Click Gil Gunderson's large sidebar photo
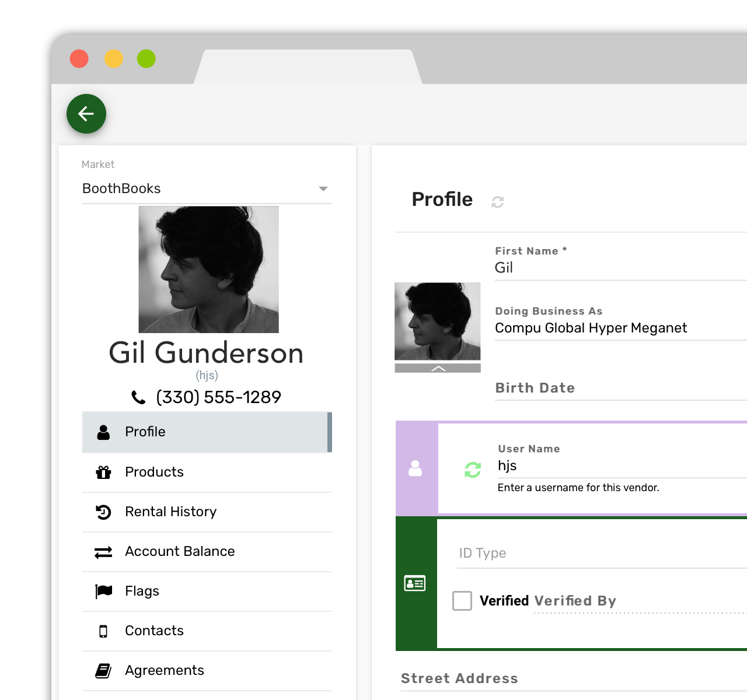Image resolution: width=747 pixels, height=700 pixels. pyautogui.click(x=208, y=269)
